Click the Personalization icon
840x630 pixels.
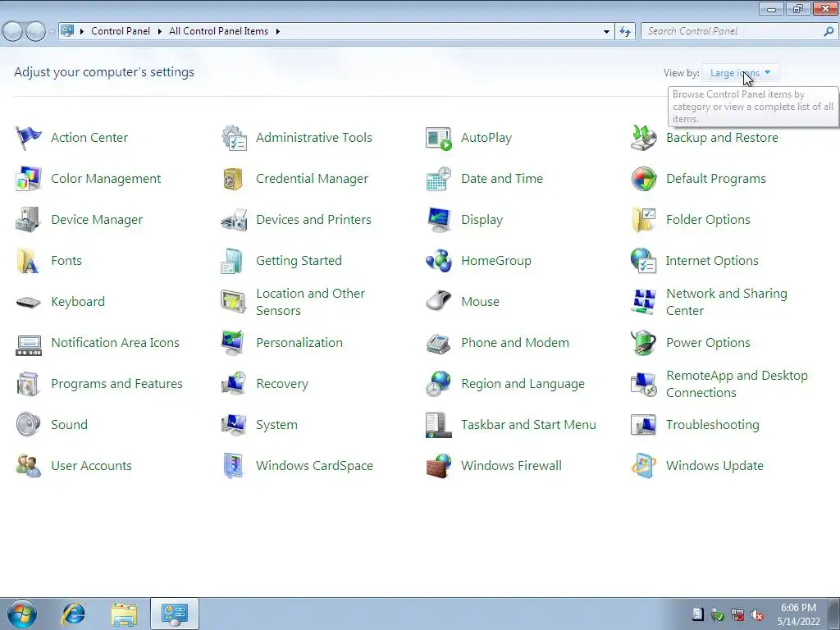(x=234, y=343)
